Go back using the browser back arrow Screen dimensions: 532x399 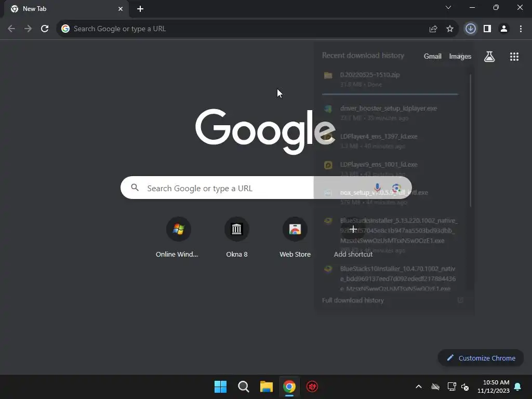click(11, 29)
